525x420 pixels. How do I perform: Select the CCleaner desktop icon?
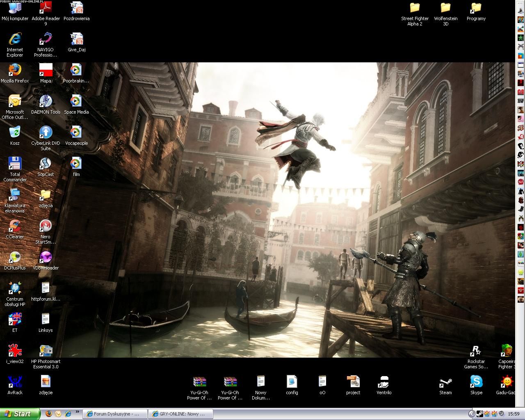[x=15, y=226]
